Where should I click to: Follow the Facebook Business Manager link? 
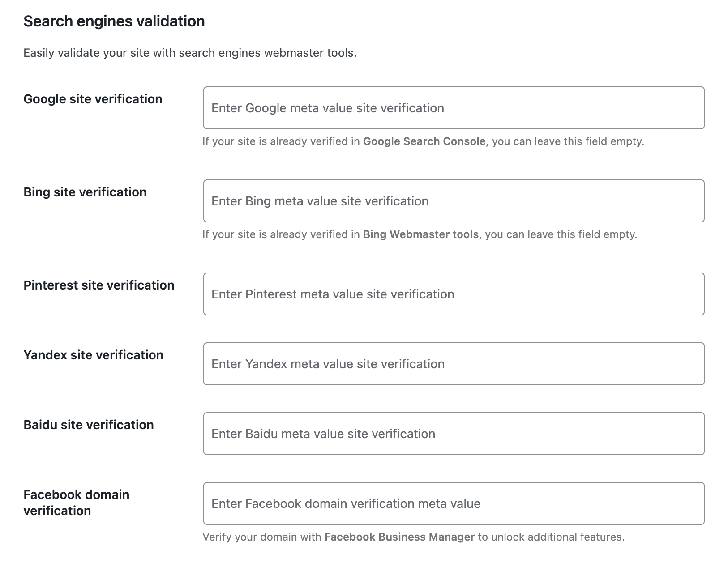tap(399, 537)
